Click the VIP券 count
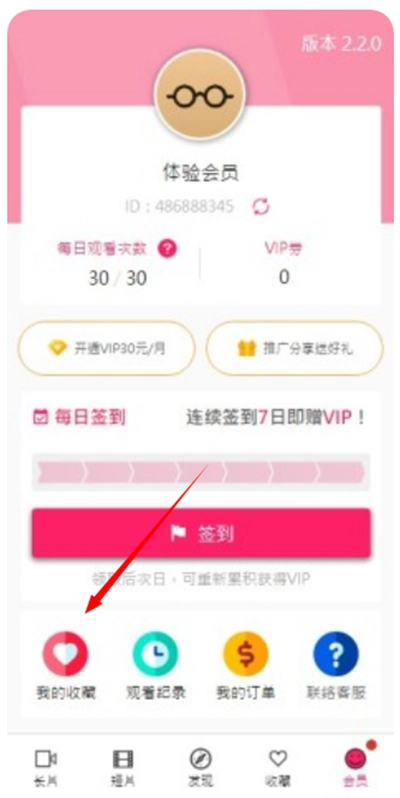 tap(284, 277)
